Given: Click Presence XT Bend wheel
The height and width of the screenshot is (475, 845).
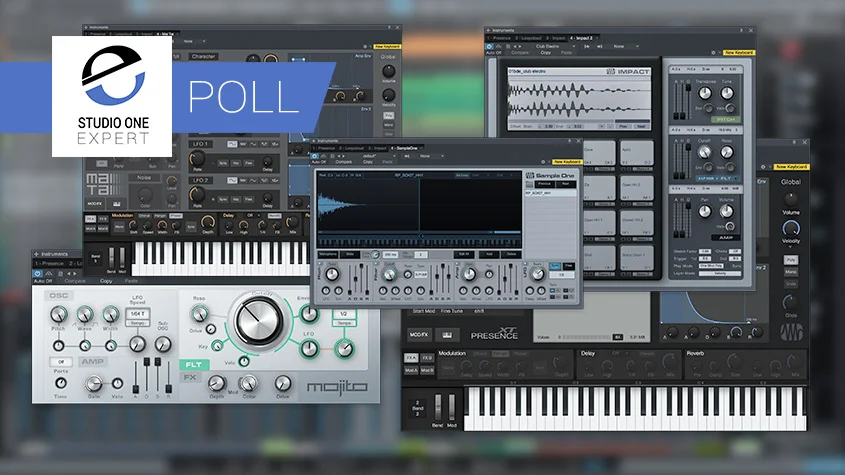Looking at the screenshot, I should (437, 407).
